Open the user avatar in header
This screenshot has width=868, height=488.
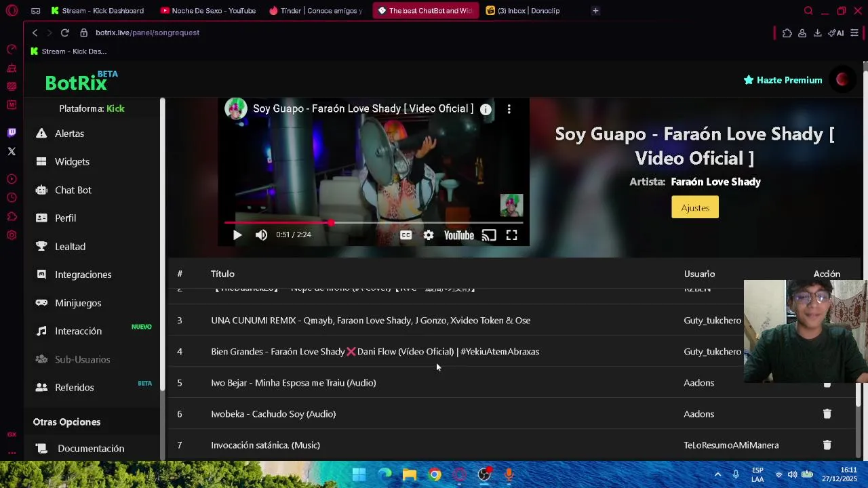click(x=842, y=80)
